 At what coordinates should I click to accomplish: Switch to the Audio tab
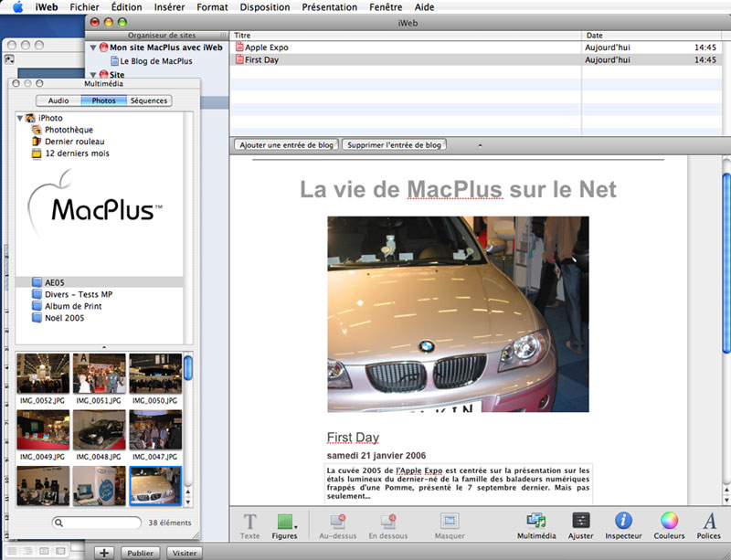pos(58,100)
